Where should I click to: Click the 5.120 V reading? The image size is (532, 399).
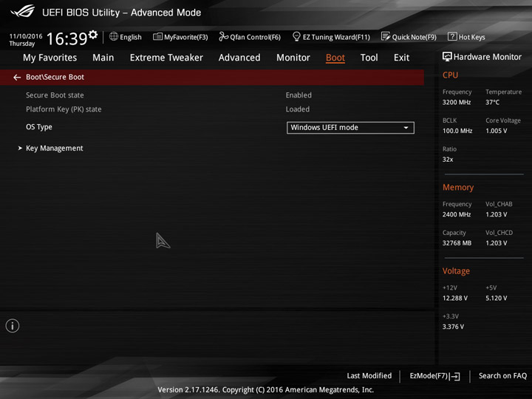point(496,299)
